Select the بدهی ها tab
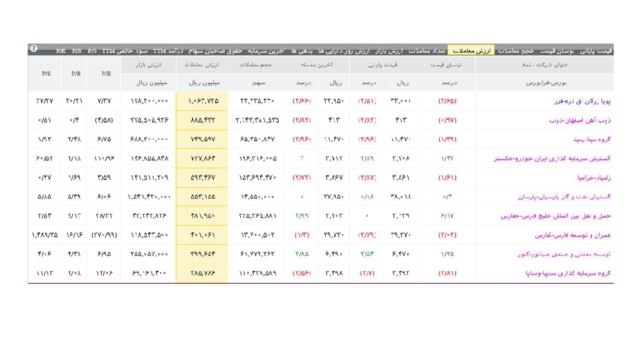Image resolution: width=644 pixels, height=363 pixels. 302,50
